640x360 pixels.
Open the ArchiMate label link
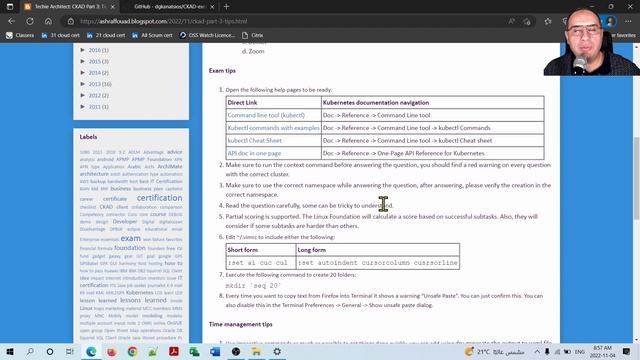point(170,167)
